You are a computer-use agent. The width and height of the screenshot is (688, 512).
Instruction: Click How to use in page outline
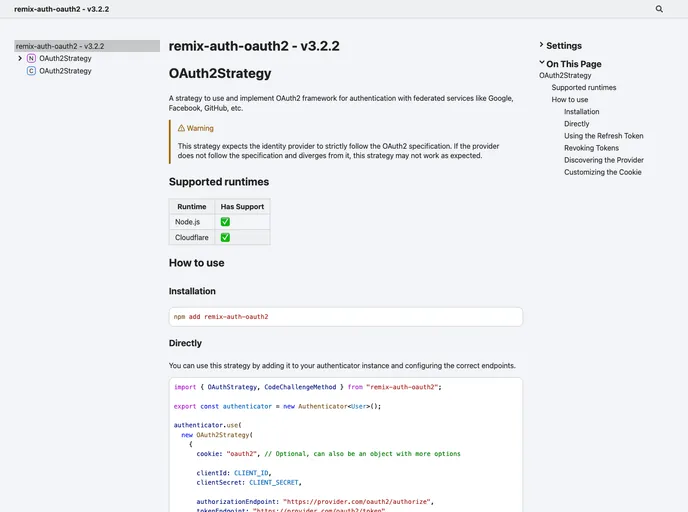(570, 100)
